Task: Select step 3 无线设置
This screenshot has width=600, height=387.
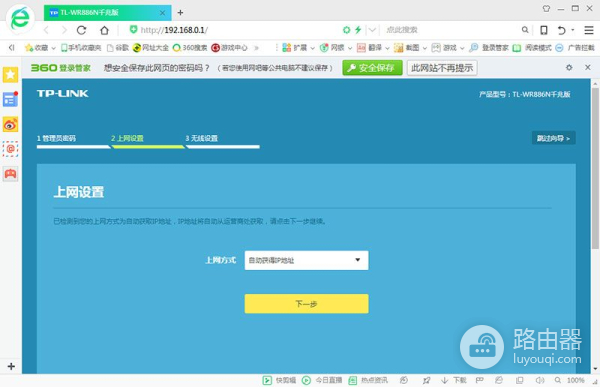Action: point(202,138)
